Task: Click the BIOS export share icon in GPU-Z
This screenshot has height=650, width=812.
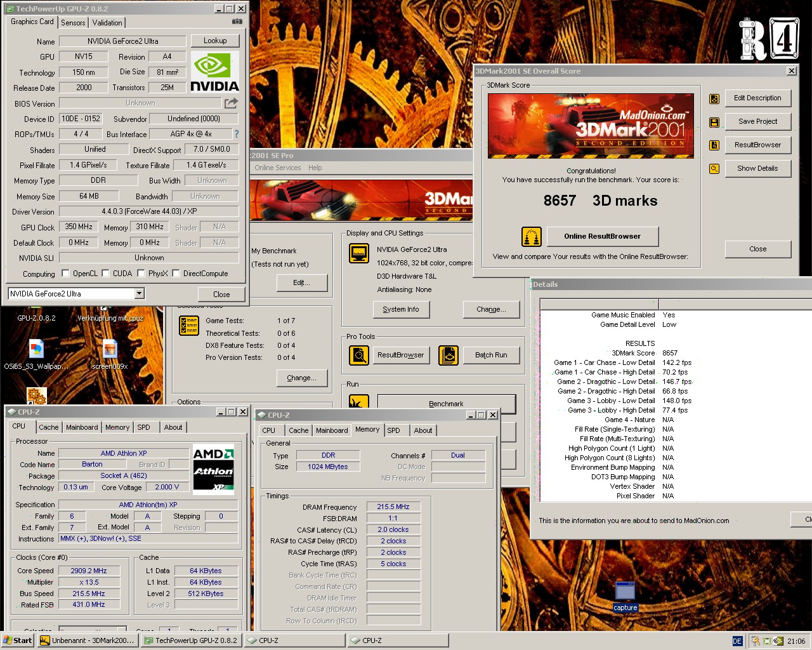Action: click(231, 103)
